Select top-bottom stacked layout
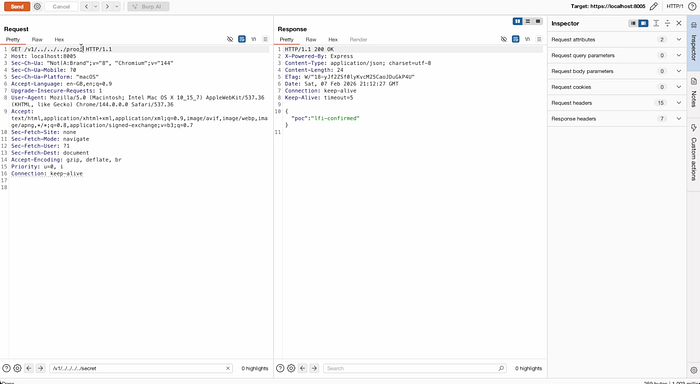Screen dimensions: 700x384 528,21
